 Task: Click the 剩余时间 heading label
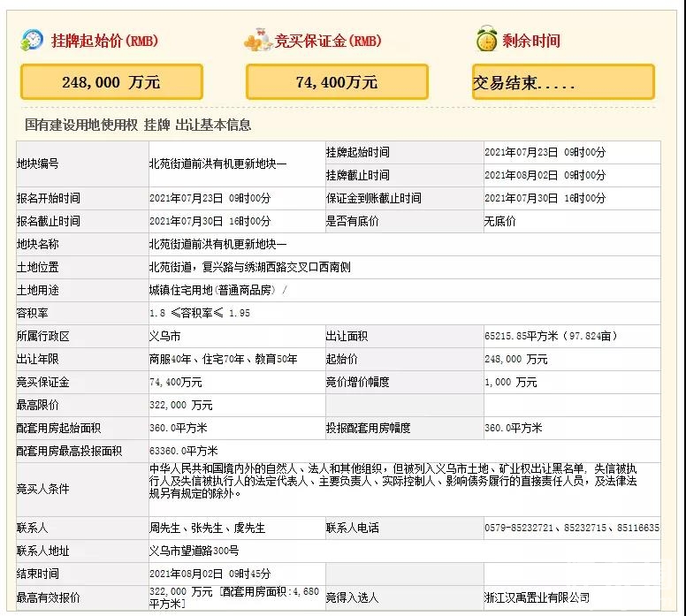[531, 41]
